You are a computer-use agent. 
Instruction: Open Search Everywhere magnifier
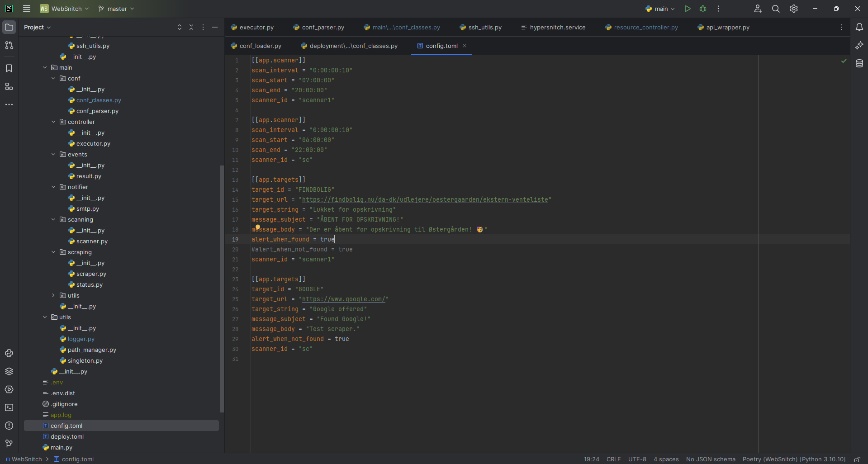(776, 9)
